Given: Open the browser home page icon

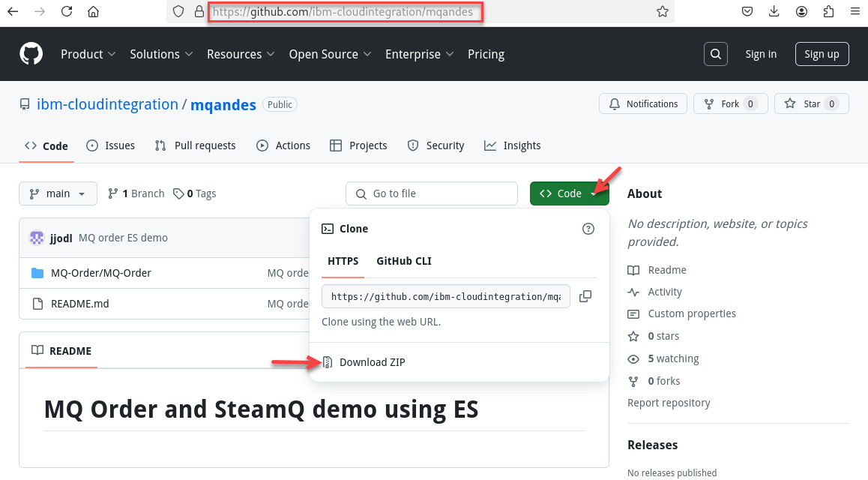Looking at the screenshot, I should (x=93, y=11).
